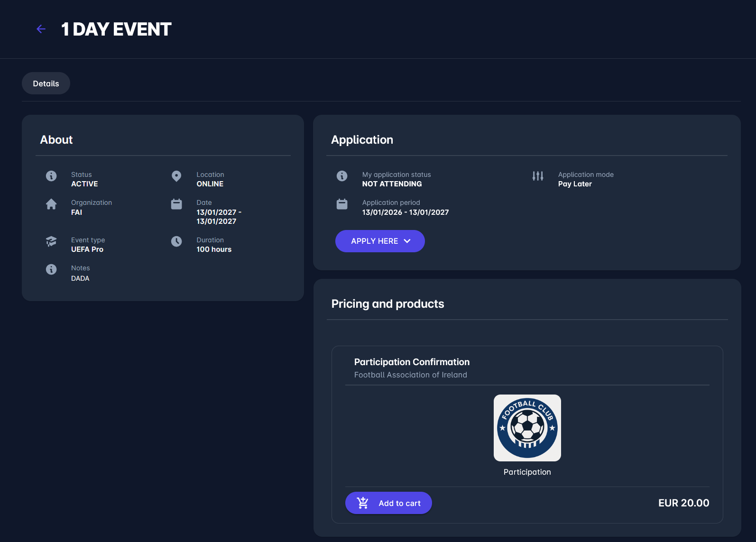Click the Event type graduation cap icon
This screenshot has width=756, height=542.
tap(51, 241)
